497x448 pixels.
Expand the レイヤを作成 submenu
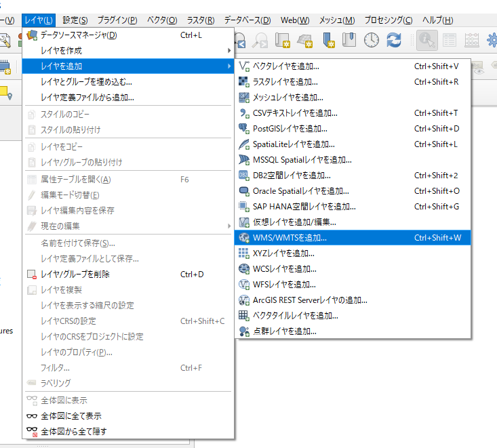pos(128,51)
